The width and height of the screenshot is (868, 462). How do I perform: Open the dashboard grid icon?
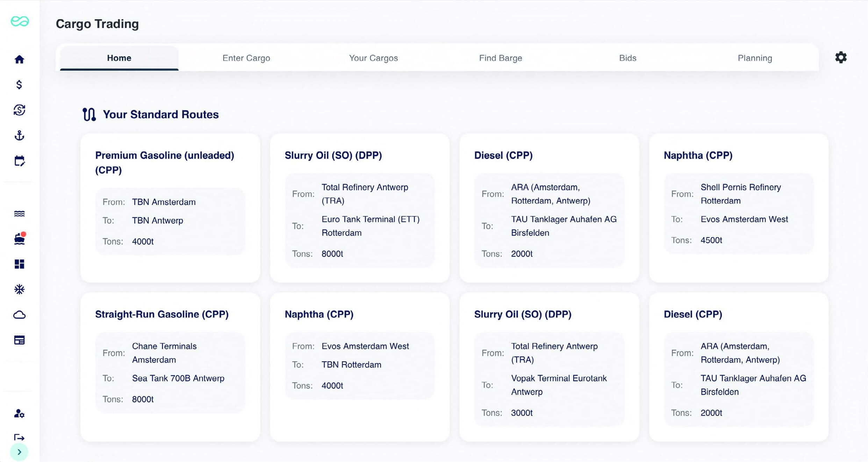19,264
